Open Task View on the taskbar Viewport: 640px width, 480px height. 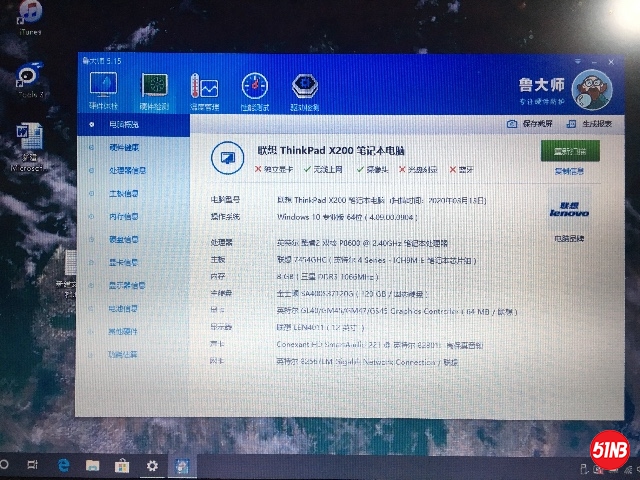point(32,465)
